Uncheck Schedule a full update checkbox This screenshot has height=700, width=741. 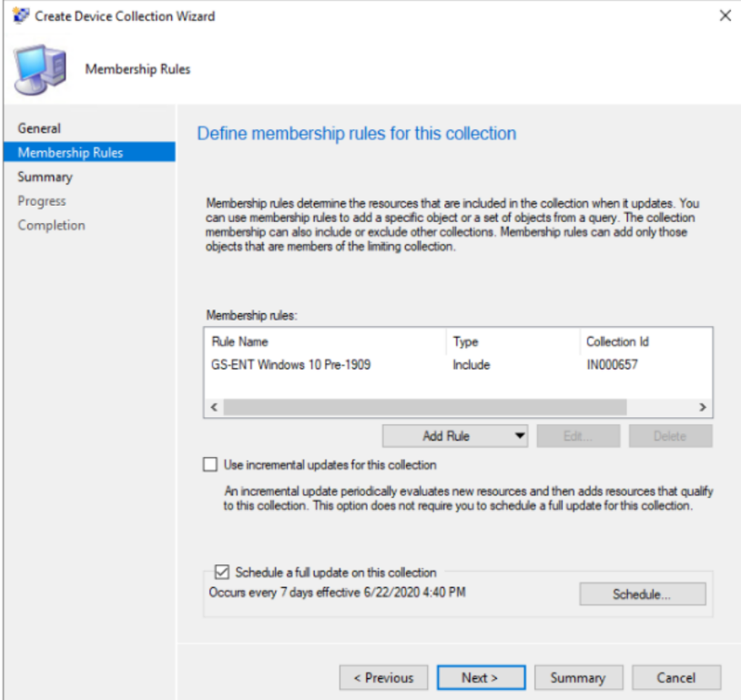tap(221, 572)
